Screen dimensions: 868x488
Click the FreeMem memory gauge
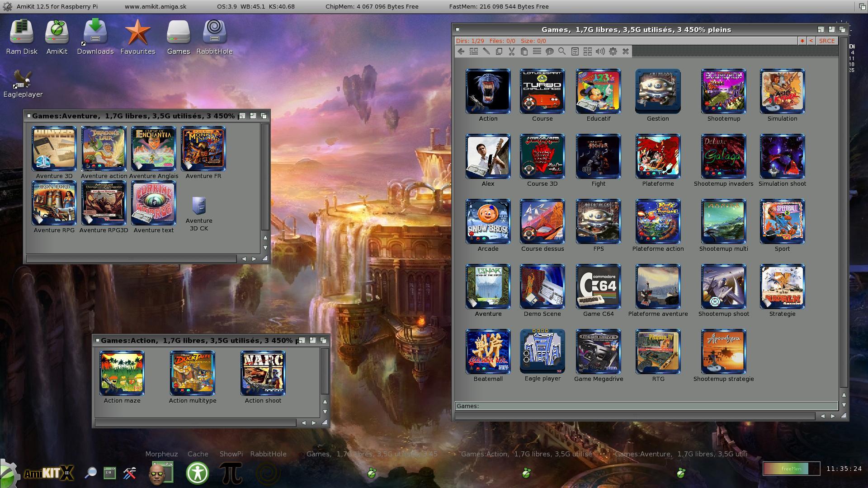[791, 469]
